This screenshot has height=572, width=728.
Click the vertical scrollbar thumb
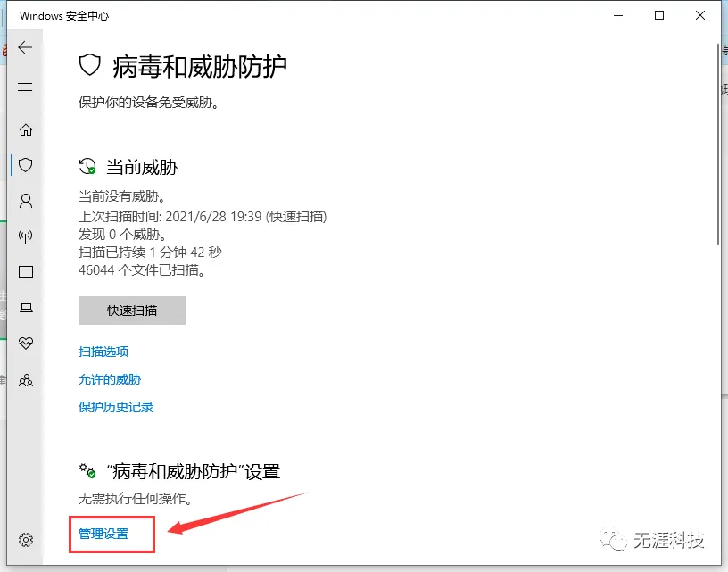pyautogui.click(x=718, y=144)
